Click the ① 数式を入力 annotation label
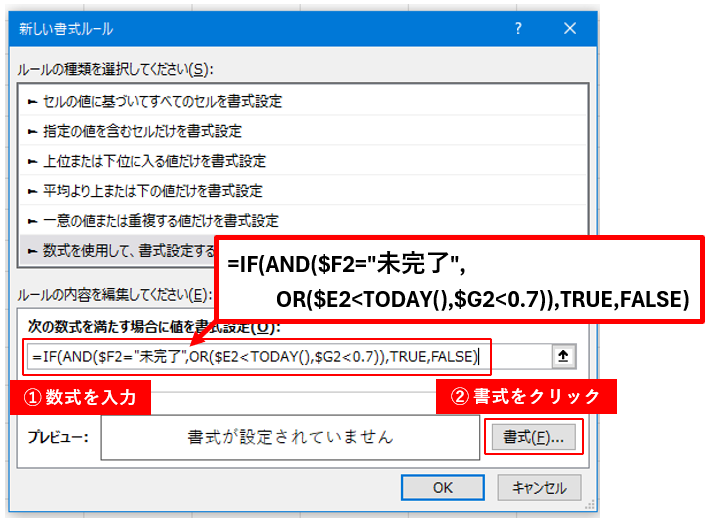The image size is (714, 522). [x=80, y=397]
